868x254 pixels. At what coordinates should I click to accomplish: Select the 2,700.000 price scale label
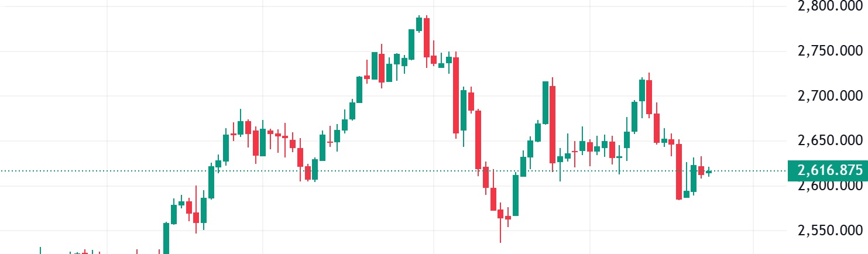(830, 96)
